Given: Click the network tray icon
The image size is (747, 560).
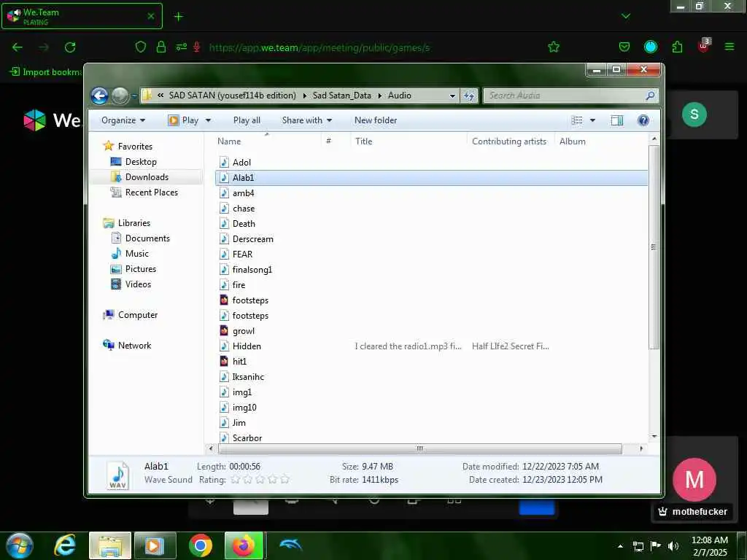Looking at the screenshot, I should pyautogui.click(x=638, y=546).
